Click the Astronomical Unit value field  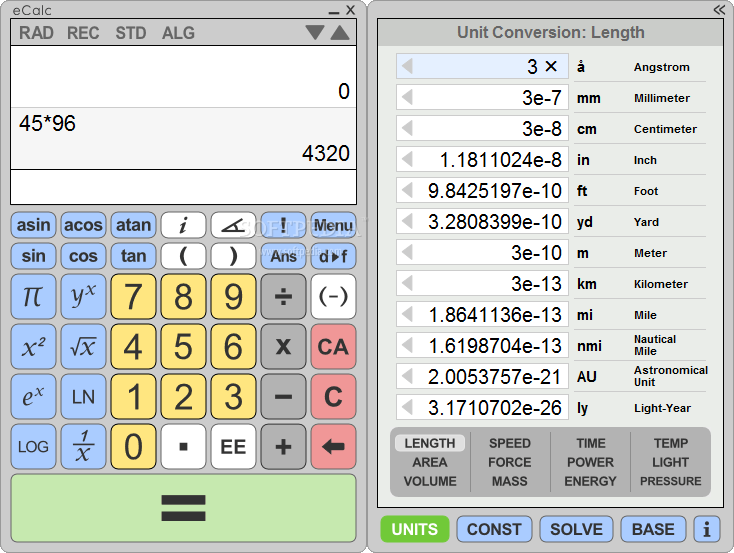pos(482,376)
